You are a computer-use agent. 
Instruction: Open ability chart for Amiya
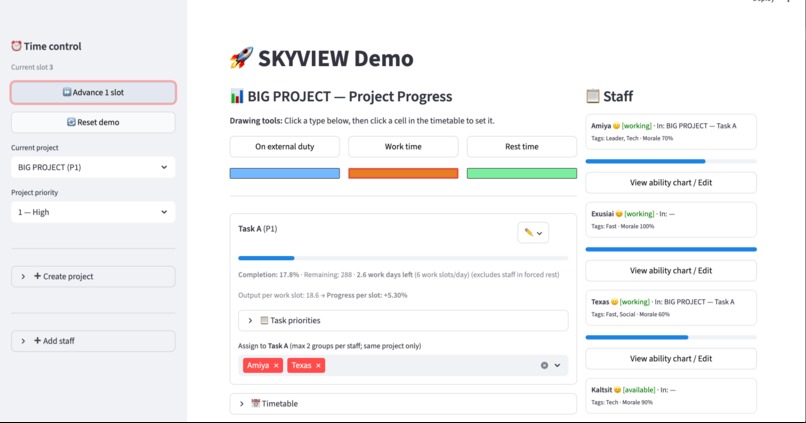click(671, 182)
